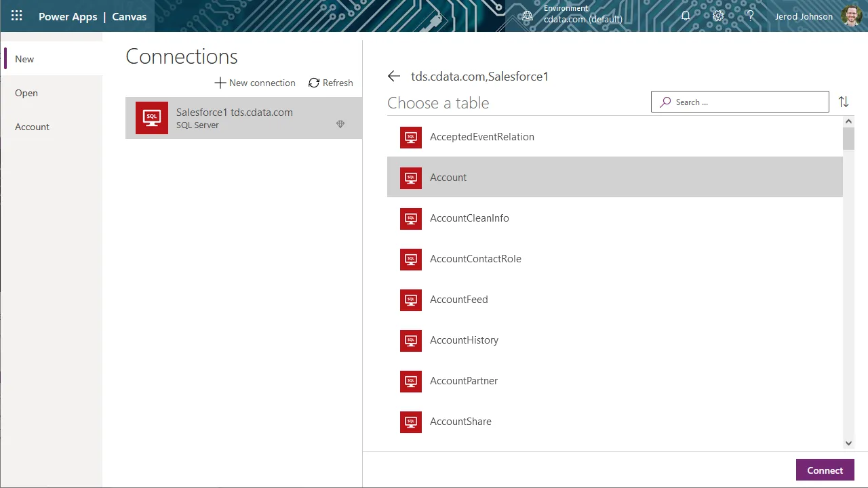Click the sort order icon near the search box
Screen dimensions: 868x488
click(844, 102)
